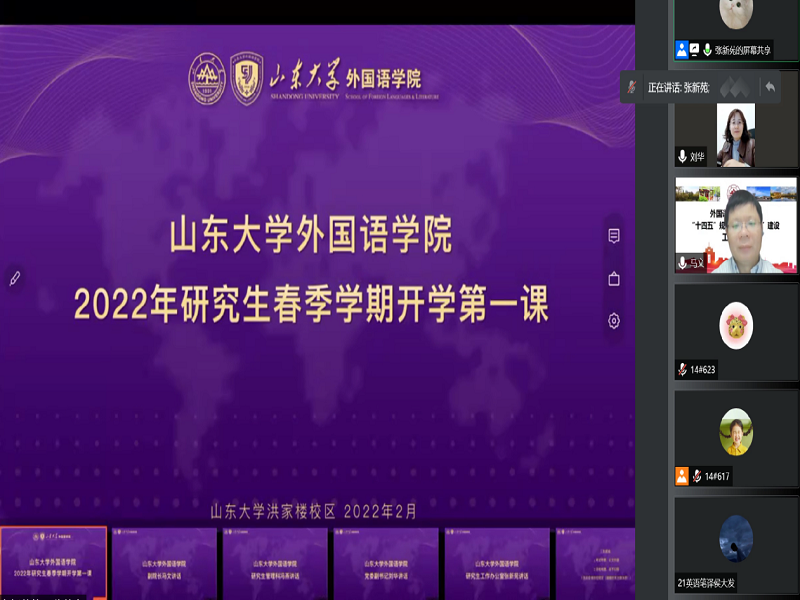The image size is (800, 600).
Task: Click the muted microphone icon beside 14#617
Action: pyautogui.click(x=697, y=476)
